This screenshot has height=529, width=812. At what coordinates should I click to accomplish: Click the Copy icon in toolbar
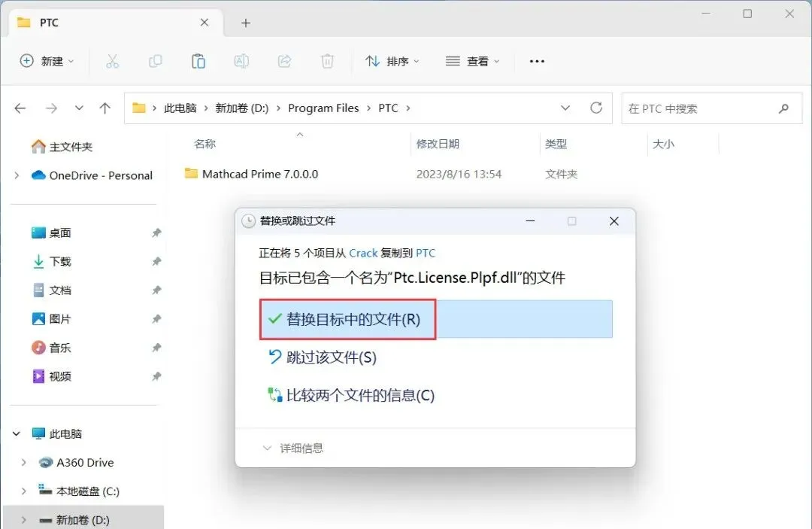pos(156,61)
